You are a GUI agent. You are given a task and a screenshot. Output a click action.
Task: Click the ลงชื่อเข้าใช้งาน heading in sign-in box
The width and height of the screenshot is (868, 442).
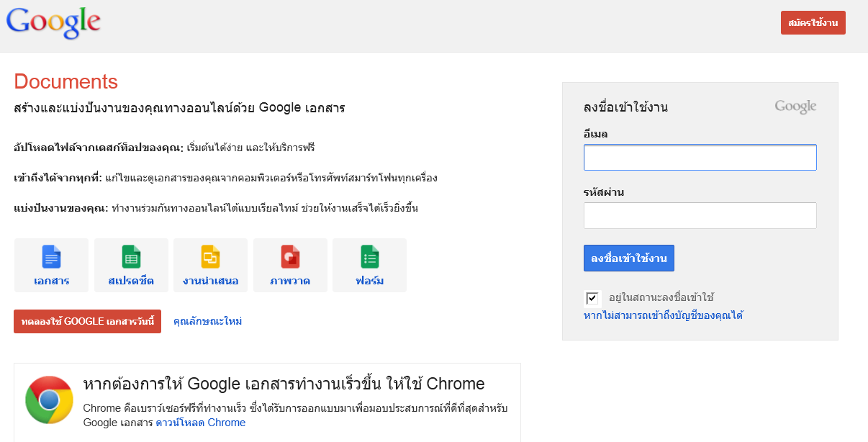click(x=626, y=107)
